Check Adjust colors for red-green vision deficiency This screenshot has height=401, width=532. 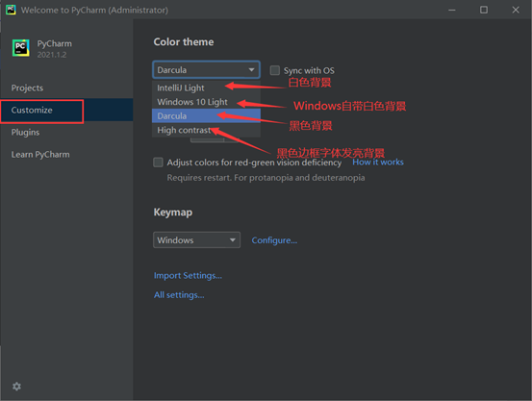pyautogui.click(x=158, y=163)
